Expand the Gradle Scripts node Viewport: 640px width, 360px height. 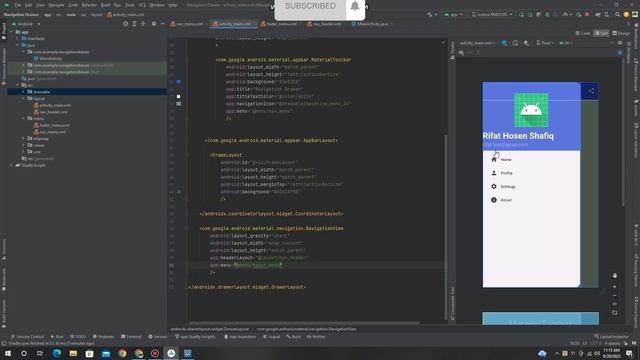click(11, 165)
